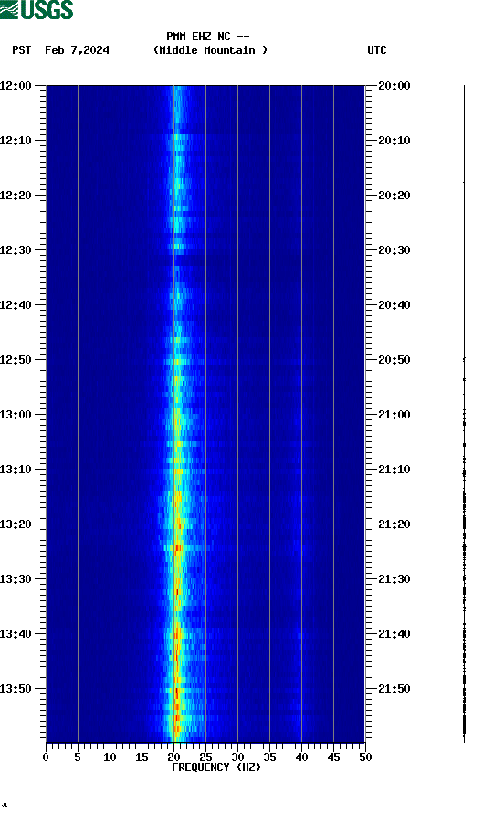This screenshot has width=504, height=815.
Task: Click the '5' frequency axis label
Action: (x=78, y=757)
